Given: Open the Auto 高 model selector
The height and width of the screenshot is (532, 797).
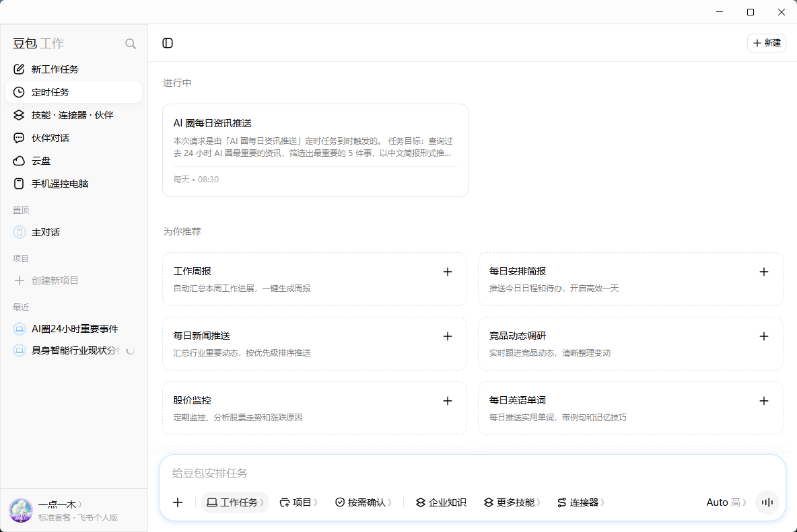Looking at the screenshot, I should coord(726,502).
